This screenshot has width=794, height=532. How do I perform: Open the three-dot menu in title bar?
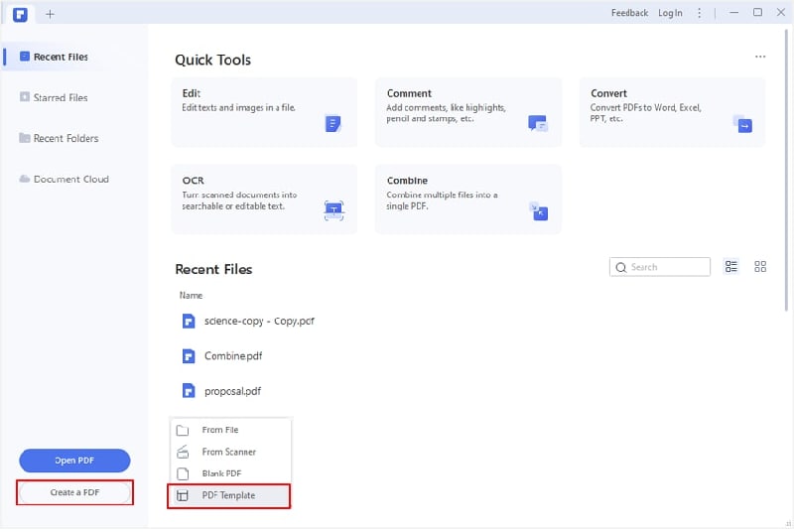[700, 13]
